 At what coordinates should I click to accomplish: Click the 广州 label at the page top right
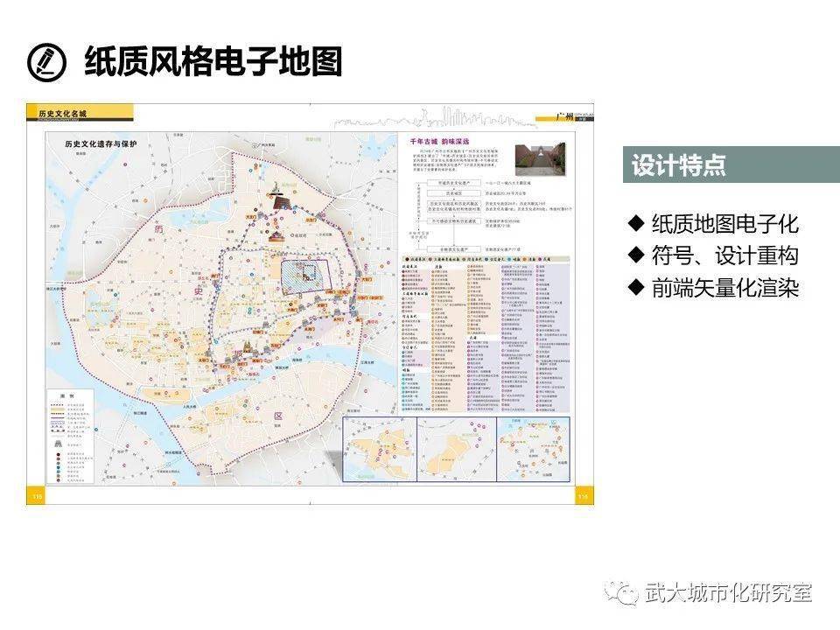point(564,116)
